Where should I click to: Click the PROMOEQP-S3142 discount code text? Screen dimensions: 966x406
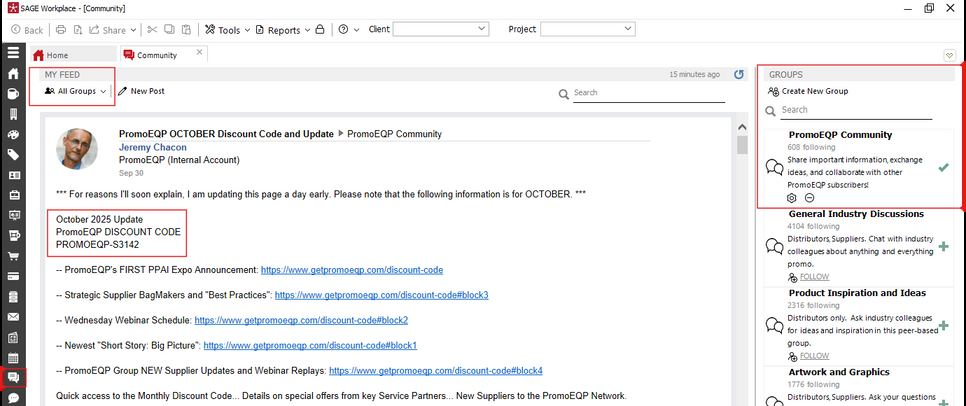click(97, 245)
